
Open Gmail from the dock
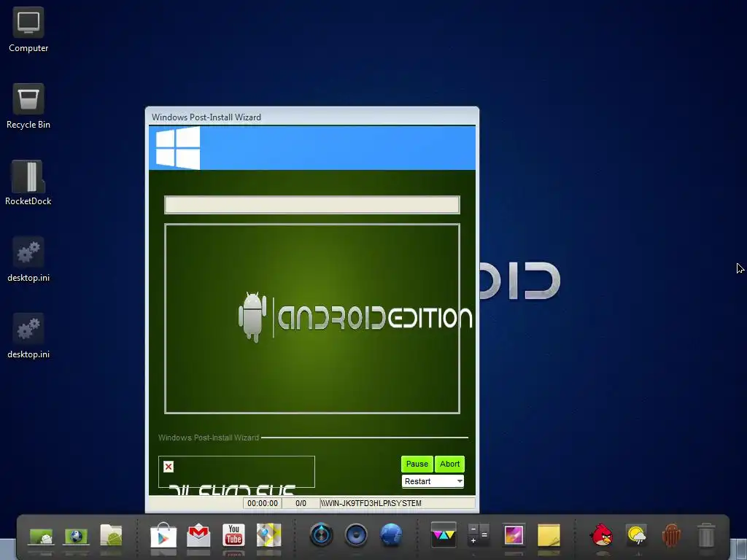click(x=198, y=535)
